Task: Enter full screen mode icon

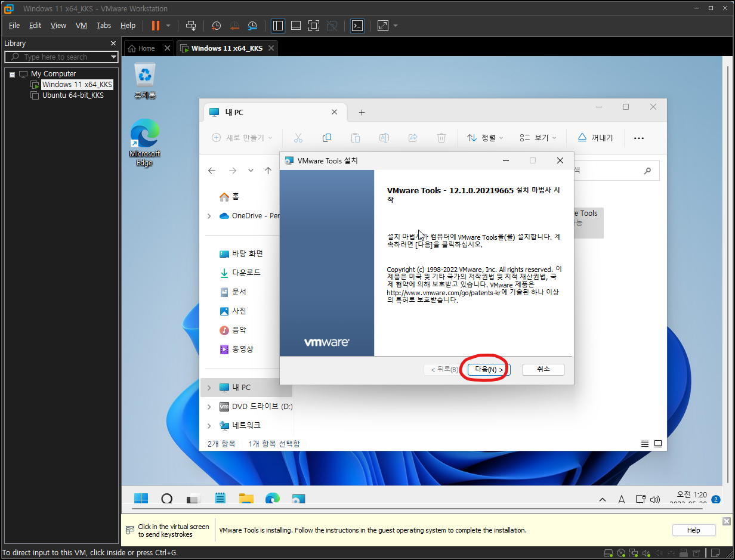Action: (x=314, y=26)
